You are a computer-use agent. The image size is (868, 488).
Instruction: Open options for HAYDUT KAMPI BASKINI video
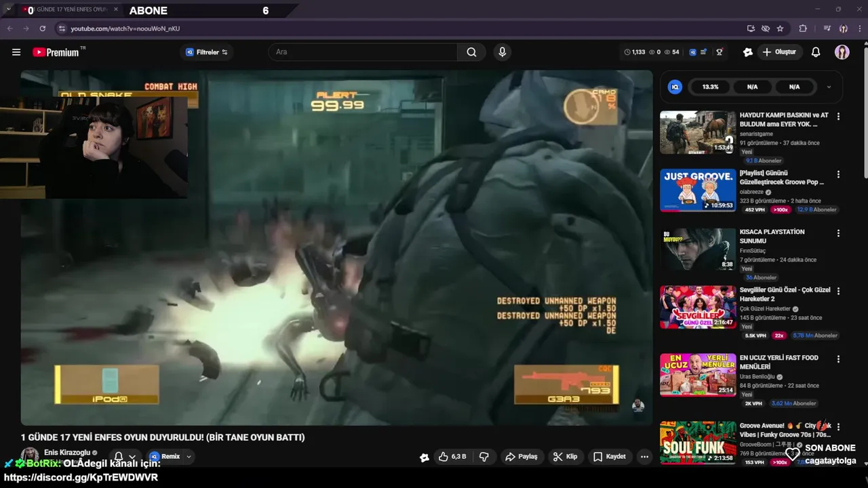[838, 117]
